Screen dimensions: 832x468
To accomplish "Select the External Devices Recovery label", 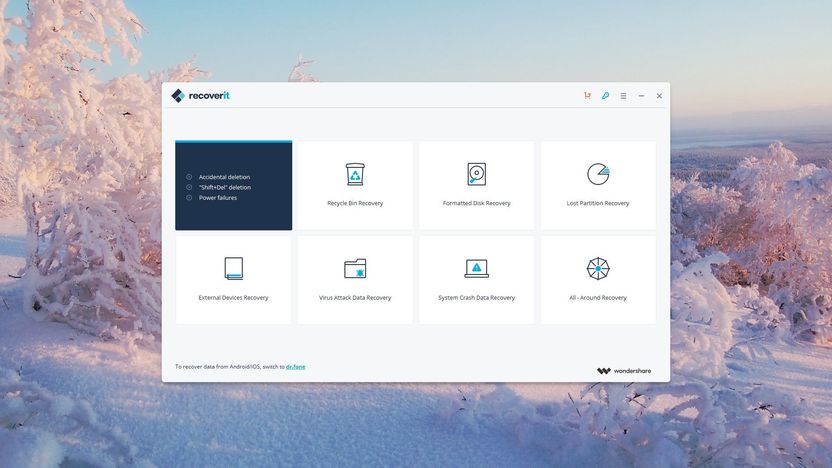I will 233,298.
